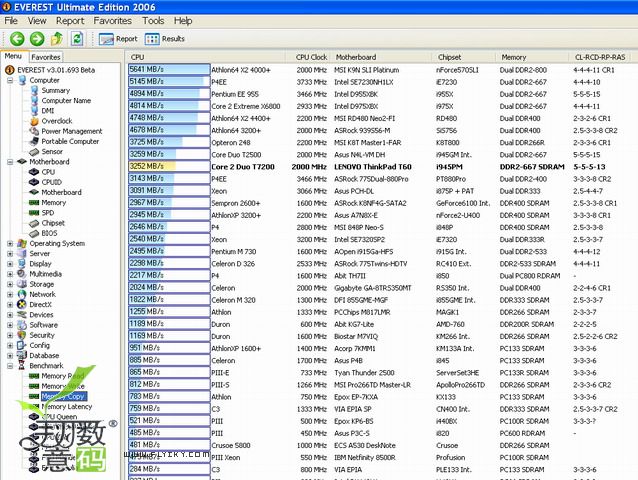Screen dimensions: 638x480
Task: Select the Devices node icon
Action: coord(22,314)
